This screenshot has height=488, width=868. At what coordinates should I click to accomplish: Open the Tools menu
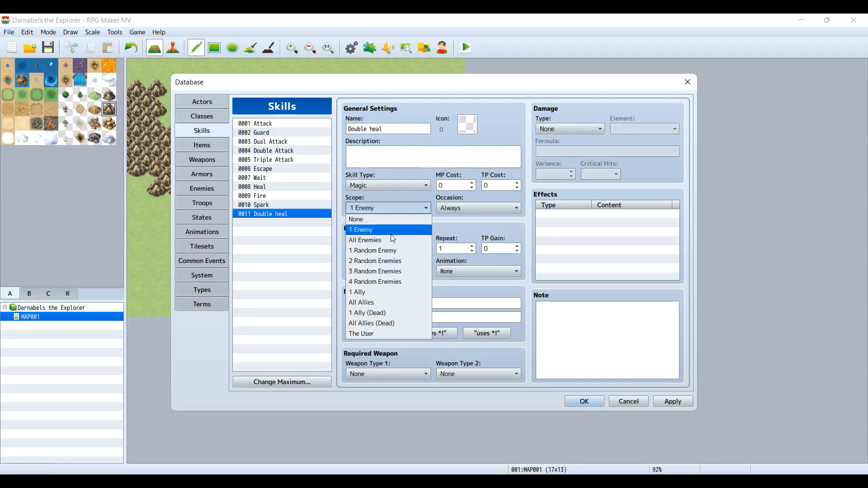click(115, 32)
